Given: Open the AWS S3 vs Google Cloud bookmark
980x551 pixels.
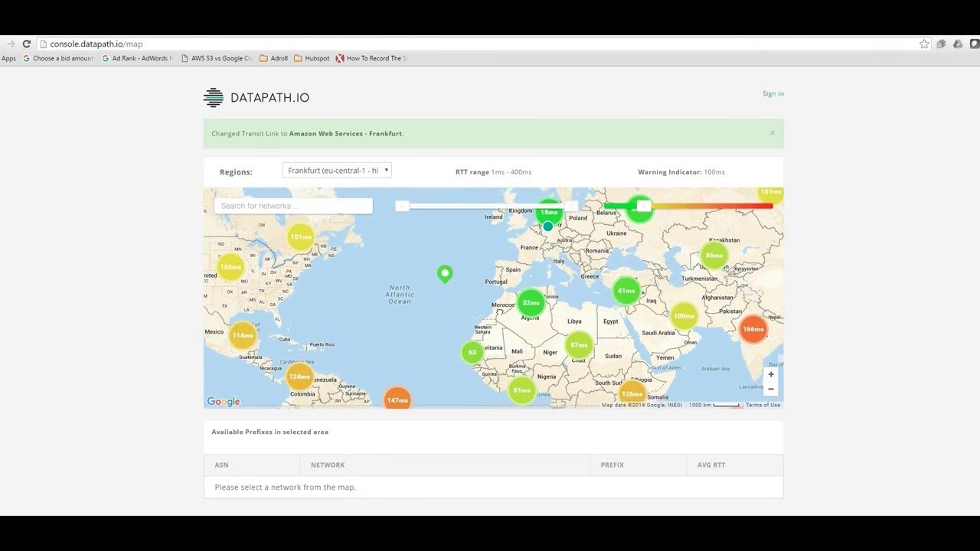Looking at the screenshot, I should [217, 58].
